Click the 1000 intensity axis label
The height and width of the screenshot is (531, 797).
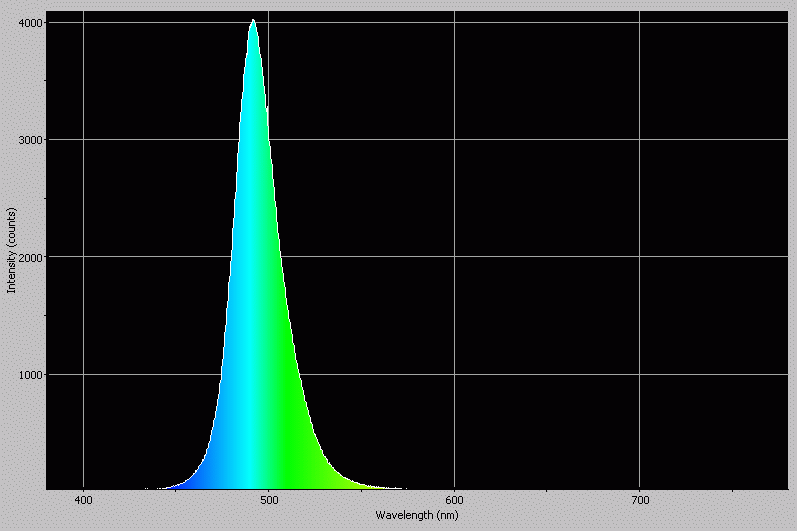[30, 375]
